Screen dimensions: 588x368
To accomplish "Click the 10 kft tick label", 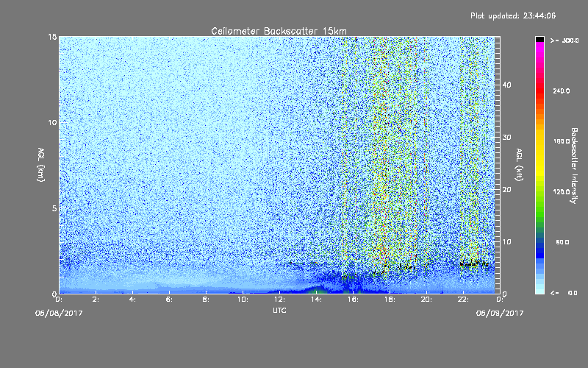I will (506, 241).
